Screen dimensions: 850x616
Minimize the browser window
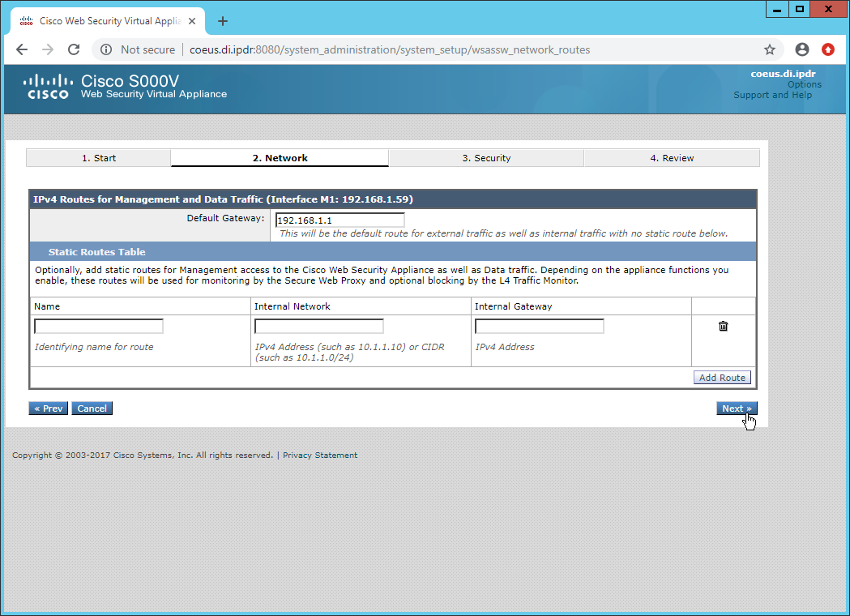tap(777, 9)
